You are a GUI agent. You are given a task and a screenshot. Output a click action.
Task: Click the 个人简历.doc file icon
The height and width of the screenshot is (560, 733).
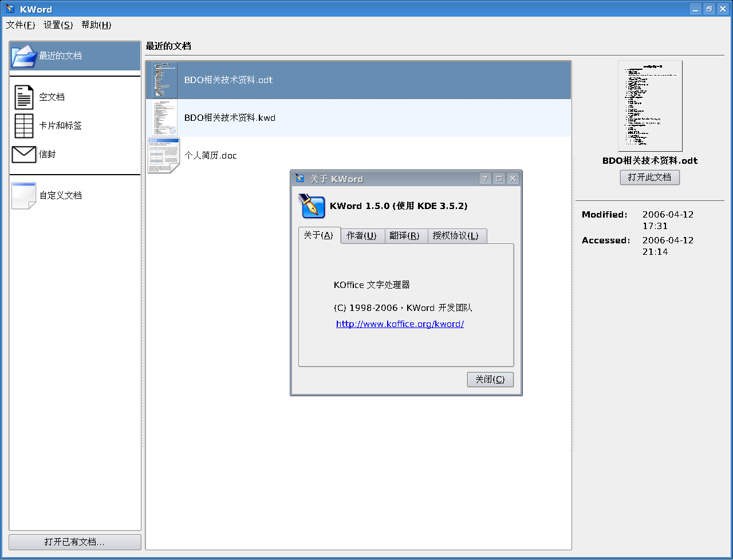tap(164, 155)
